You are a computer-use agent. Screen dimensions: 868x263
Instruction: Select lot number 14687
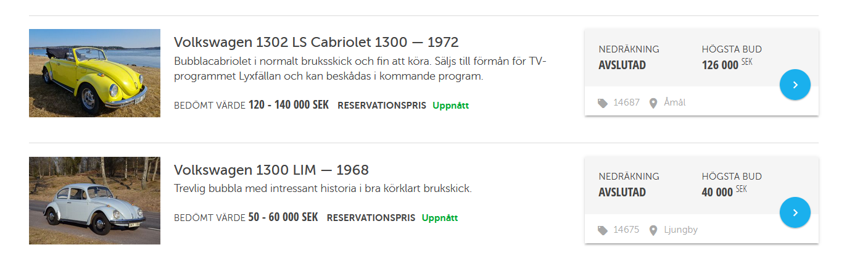(626, 103)
